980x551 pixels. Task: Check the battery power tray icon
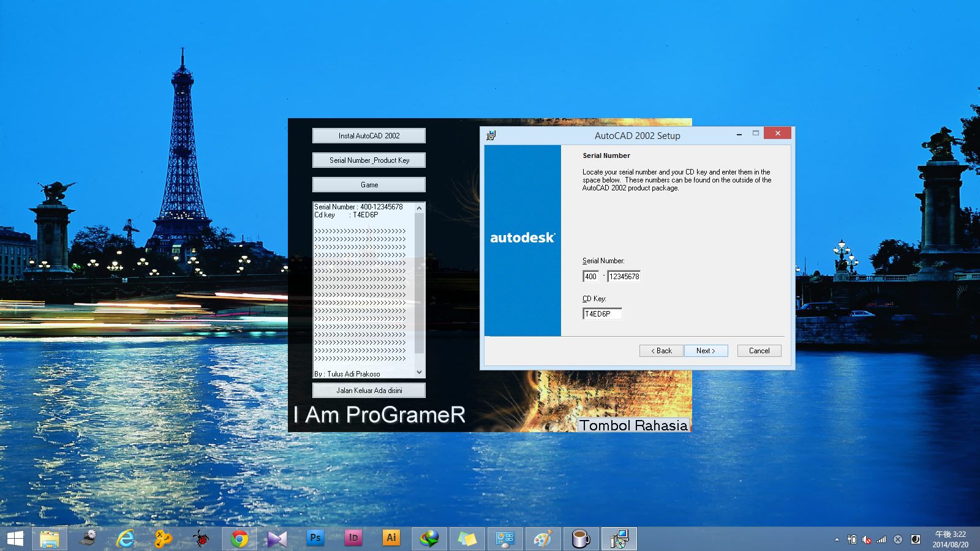(852, 539)
